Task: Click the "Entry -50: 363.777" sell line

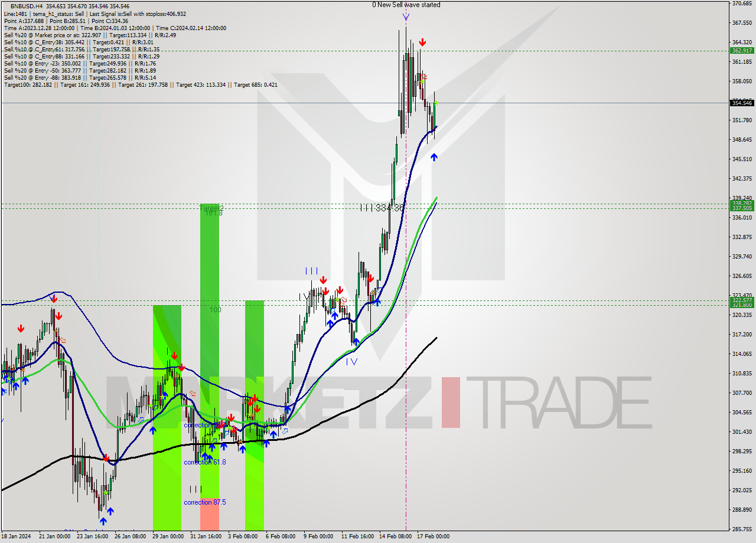Action: coord(80,70)
